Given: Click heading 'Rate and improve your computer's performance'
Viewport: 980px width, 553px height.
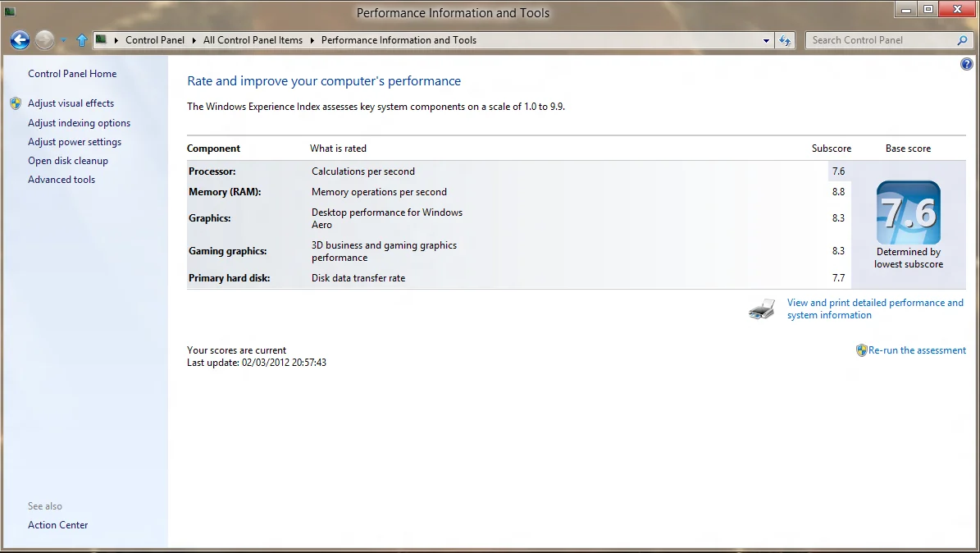Looking at the screenshot, I should coord(324,81).
